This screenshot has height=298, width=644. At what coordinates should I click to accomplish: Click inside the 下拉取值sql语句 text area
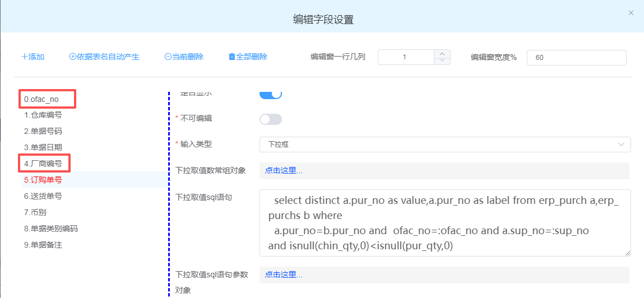(445, 223)
